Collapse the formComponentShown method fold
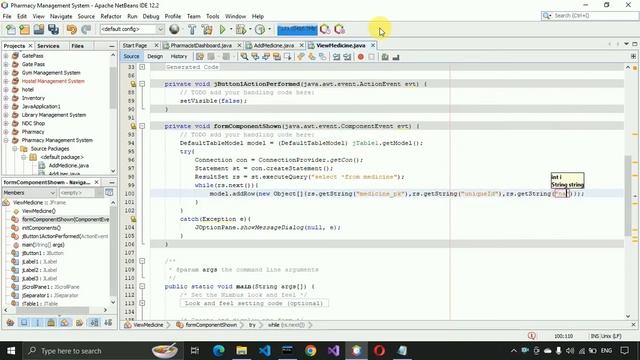 tap(142, 126)
